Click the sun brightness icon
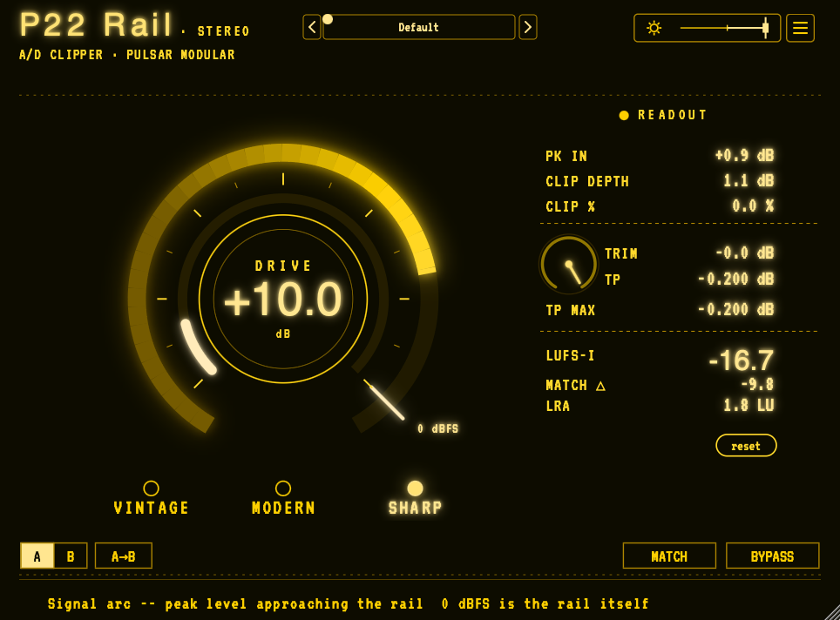The image size is (840, 620). coord(654,28)
